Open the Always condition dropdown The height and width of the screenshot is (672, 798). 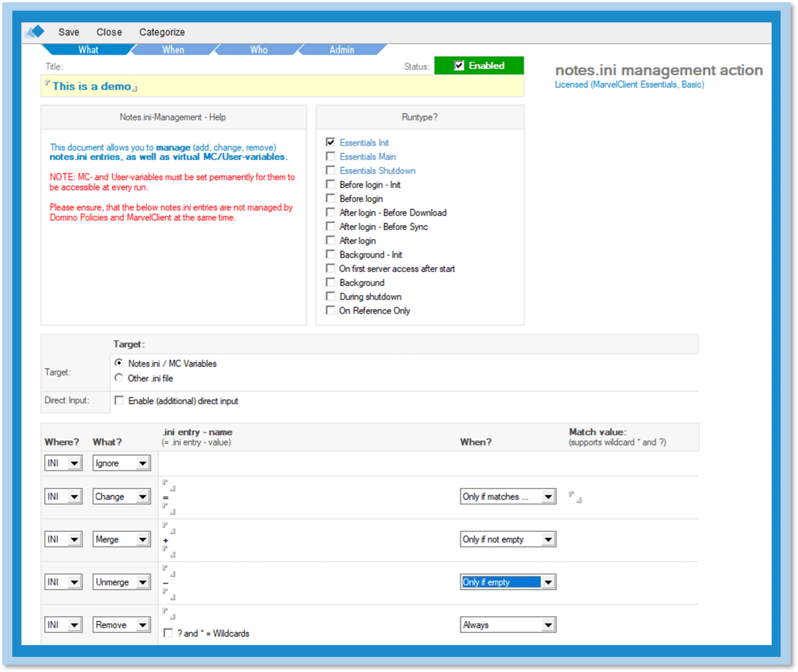(548, 625)
